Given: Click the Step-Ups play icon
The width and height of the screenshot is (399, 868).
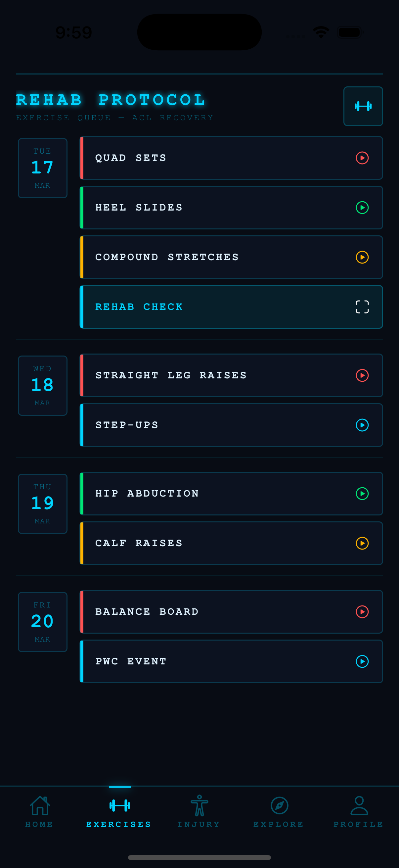Looking at the screenshot, I should point(362,425).
